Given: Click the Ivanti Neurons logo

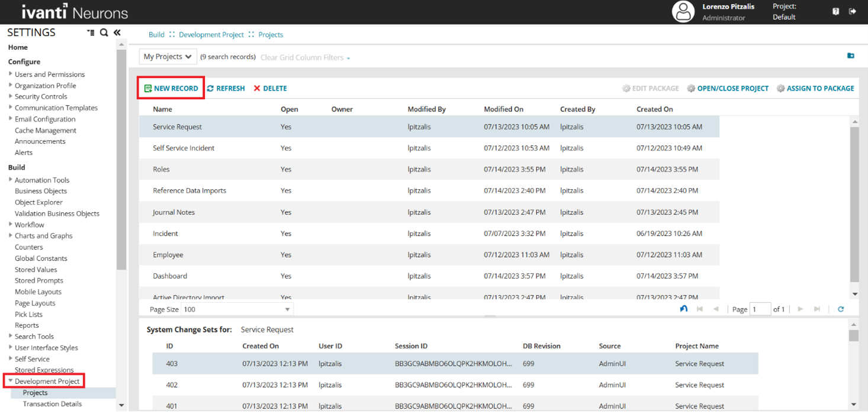Looking at the screenshot, I should [x=75, y=12].
